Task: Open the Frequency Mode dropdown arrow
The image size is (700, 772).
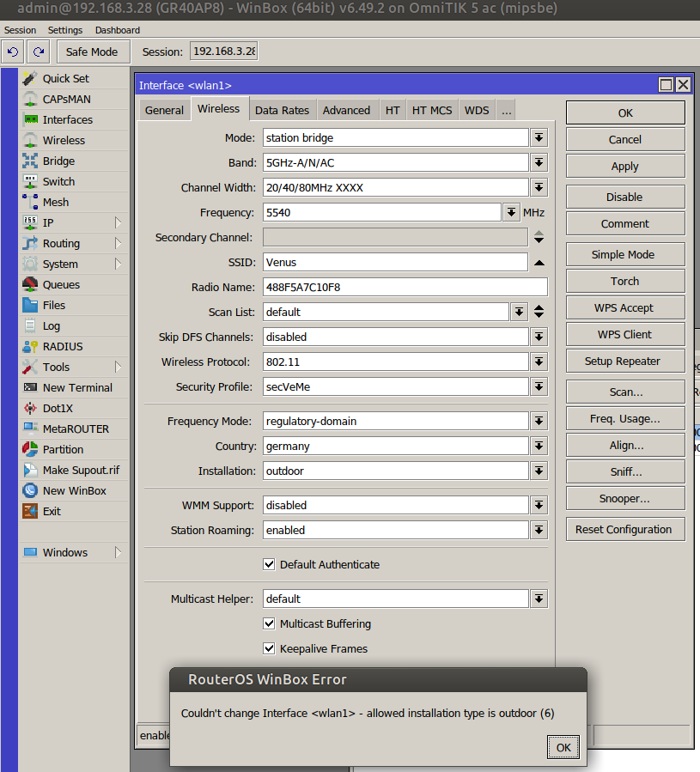Action: 539,421
